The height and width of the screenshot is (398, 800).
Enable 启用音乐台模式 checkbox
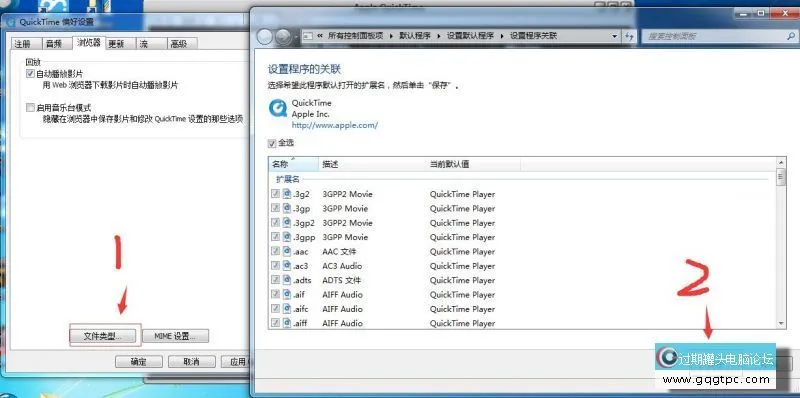tap(30, 108)
